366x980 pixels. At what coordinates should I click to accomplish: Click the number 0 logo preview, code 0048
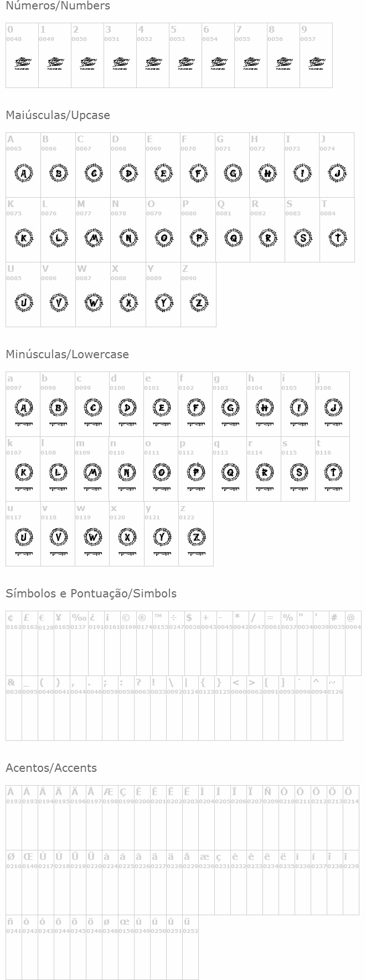pyautogui.click(x=22, y=64)
